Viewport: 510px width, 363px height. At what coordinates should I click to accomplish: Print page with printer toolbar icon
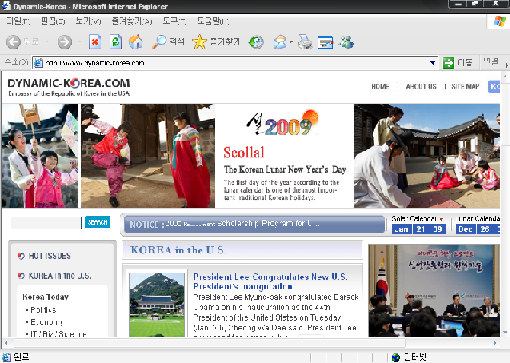coord(305,42)
